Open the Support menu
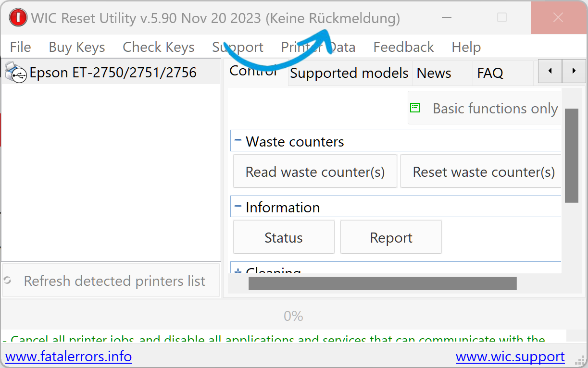The height and width of the screenshot is (368, 588). pos(238,47)
